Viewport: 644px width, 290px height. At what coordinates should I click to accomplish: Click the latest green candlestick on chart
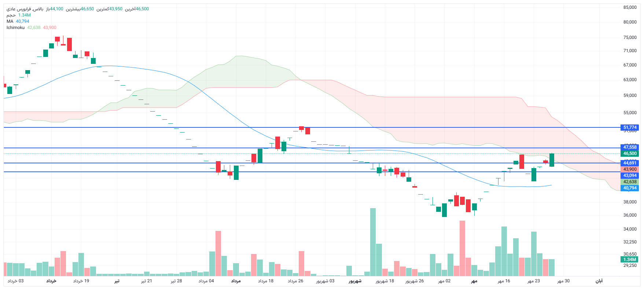pos(552,160)
